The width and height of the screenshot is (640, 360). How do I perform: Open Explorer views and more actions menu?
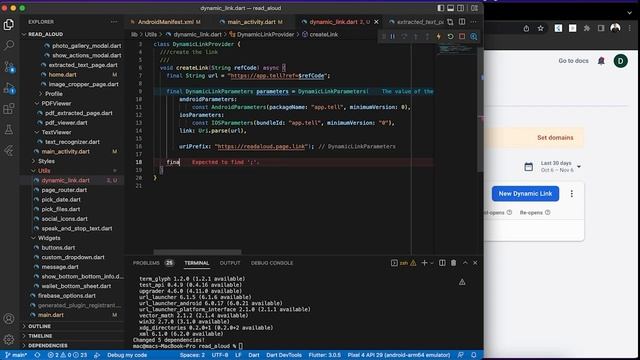(x=114, y=22)
